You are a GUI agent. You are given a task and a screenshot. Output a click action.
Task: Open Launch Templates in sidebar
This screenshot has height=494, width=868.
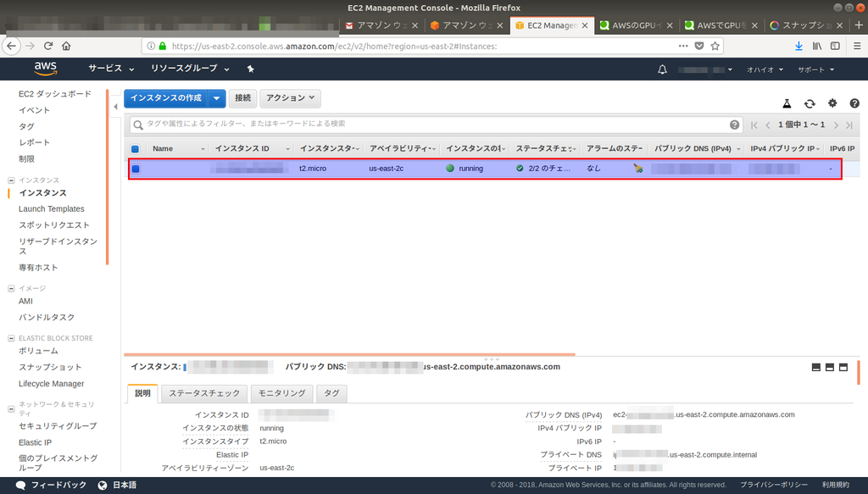pos(52,209)
